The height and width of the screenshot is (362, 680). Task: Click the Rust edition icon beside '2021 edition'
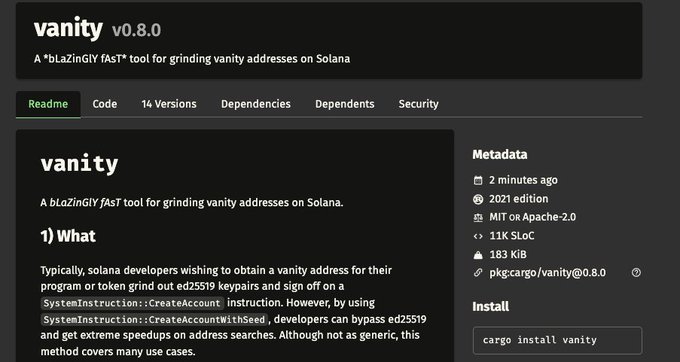(478, 199)
